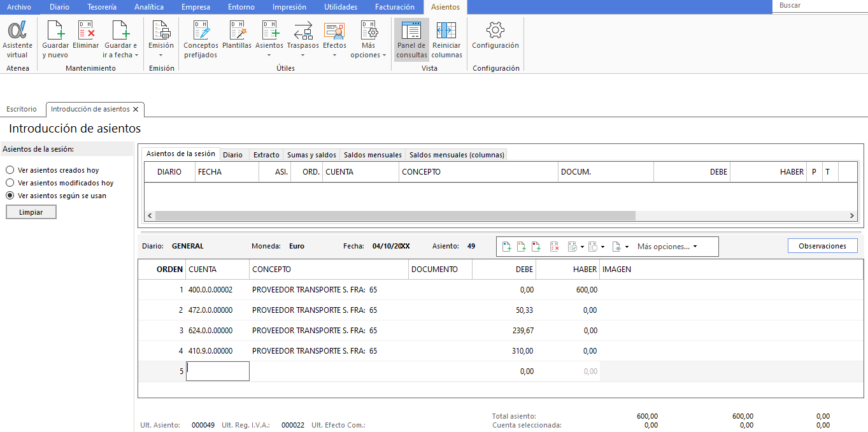Expand the Efectos dropdown arrow

coord(334,55)
